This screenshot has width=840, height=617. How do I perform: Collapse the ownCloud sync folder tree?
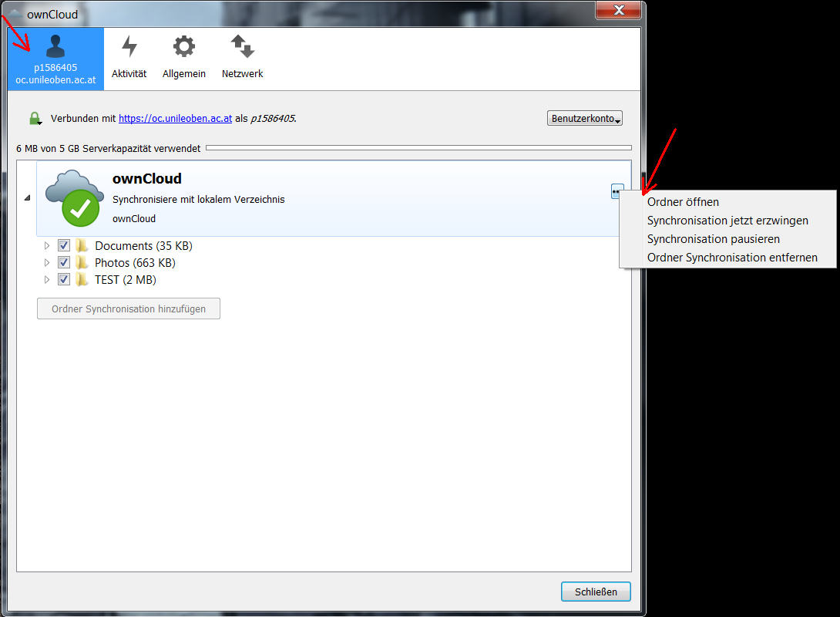pyautogui.click(x=28, y=198)
